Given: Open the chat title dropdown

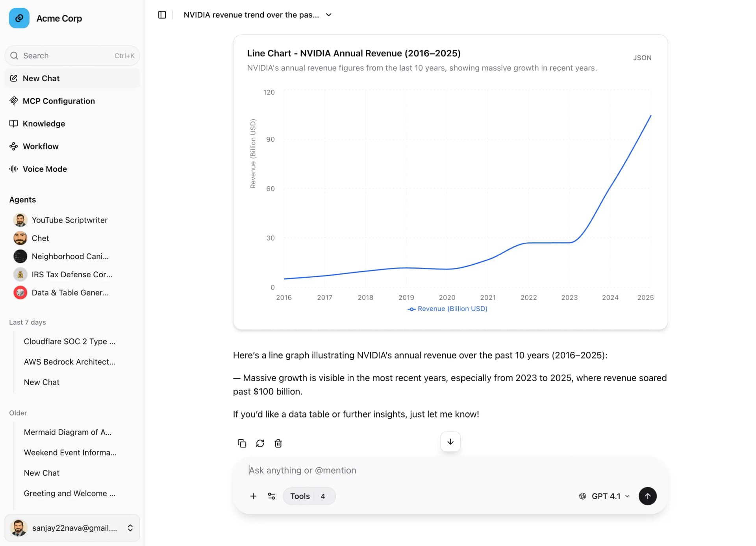Looking at the screenshot, I should pyautogui.click(x=329, y=15).
